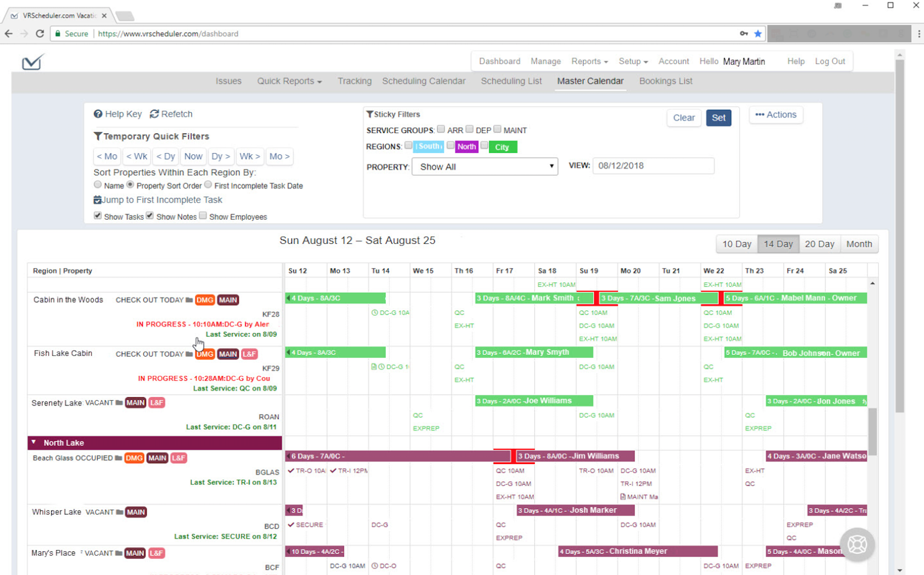
Task: Open the Property Show All dropdown
Action: pos(484,167)
